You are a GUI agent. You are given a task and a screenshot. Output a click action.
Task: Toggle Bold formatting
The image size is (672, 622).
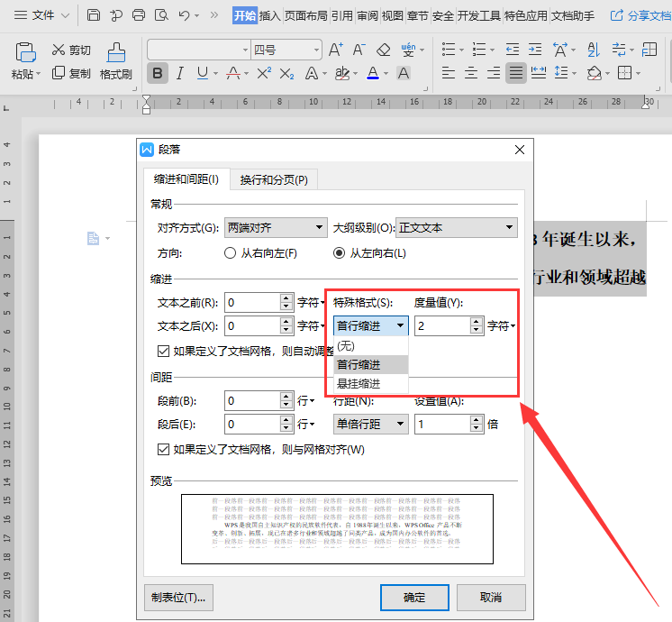click(x=158, y=73)
